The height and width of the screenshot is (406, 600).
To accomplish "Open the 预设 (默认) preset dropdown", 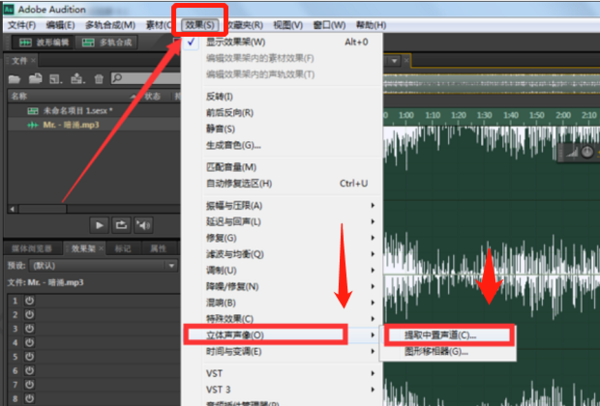I will (103, 266).
